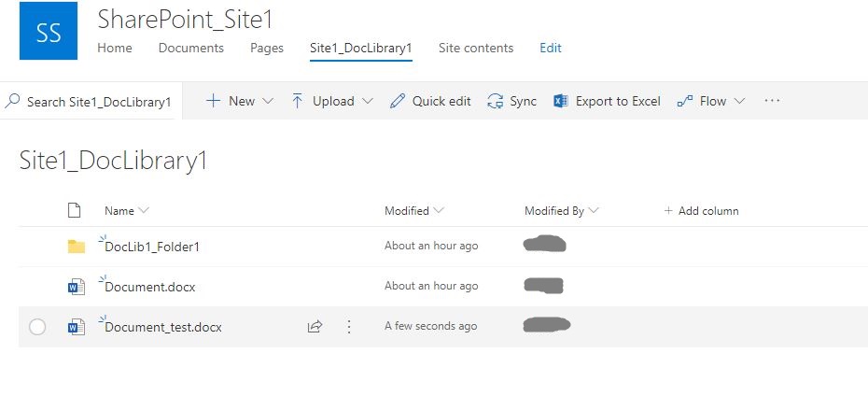Focus the Search Site1_DocLibrary1 field

(x=91, y=102)
